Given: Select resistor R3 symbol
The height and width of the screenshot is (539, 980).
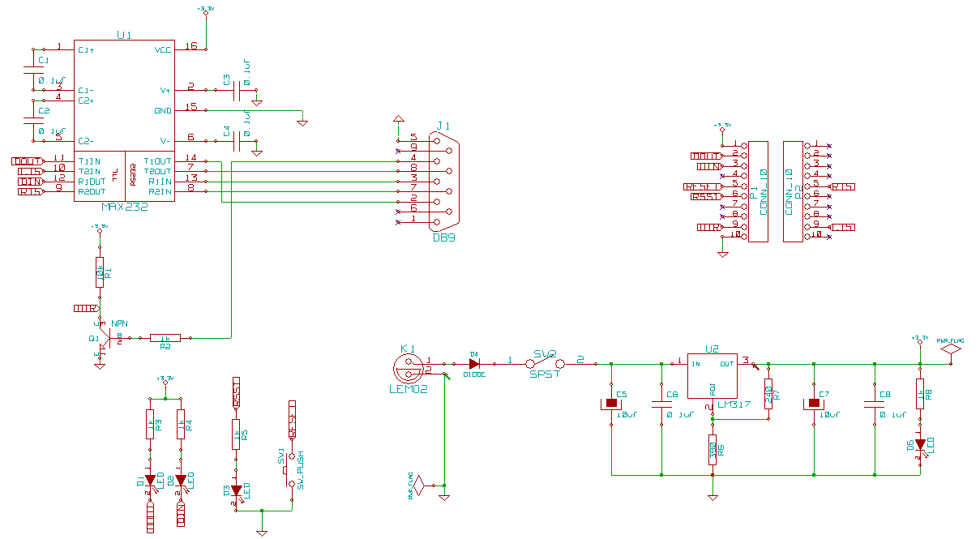Looking at the screenshot, I should coord(149,425).
